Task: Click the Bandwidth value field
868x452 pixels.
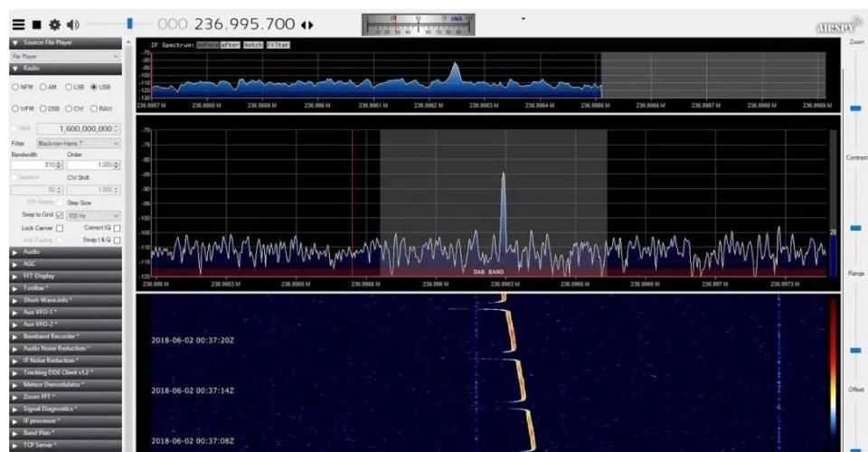Action: pos(37,165)
